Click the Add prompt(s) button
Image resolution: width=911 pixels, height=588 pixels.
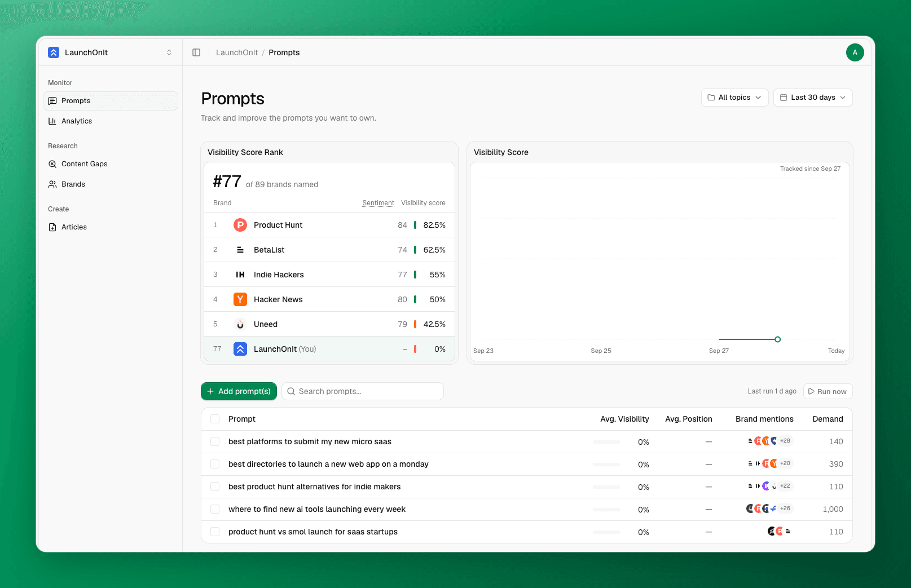[239, 391]
